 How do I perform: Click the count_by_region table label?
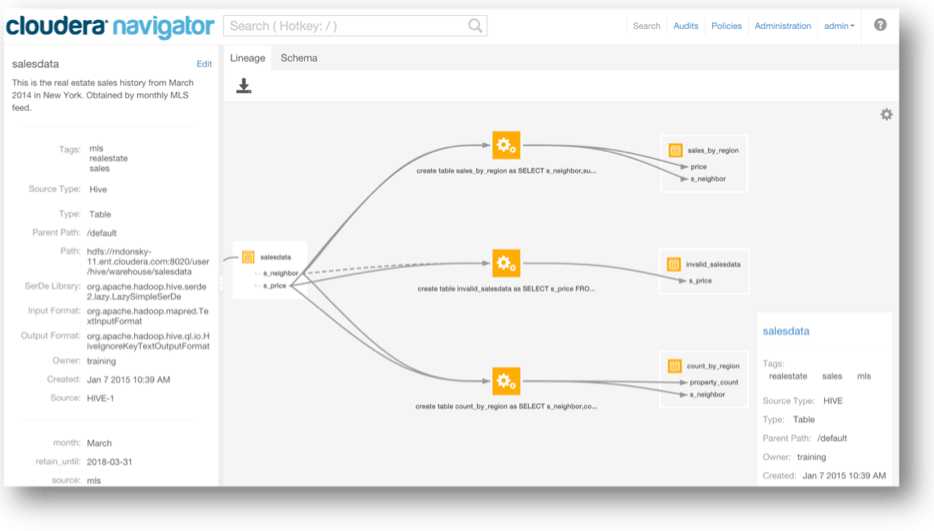point(713,366)
